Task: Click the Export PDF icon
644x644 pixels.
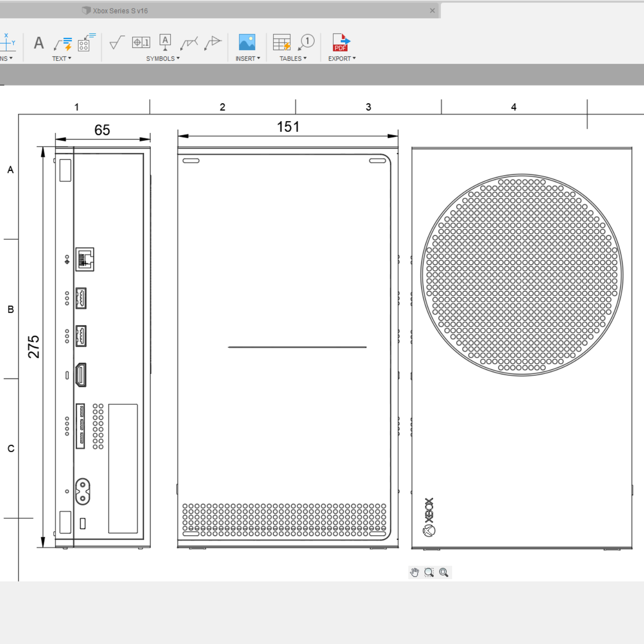Action: point(341,42)
